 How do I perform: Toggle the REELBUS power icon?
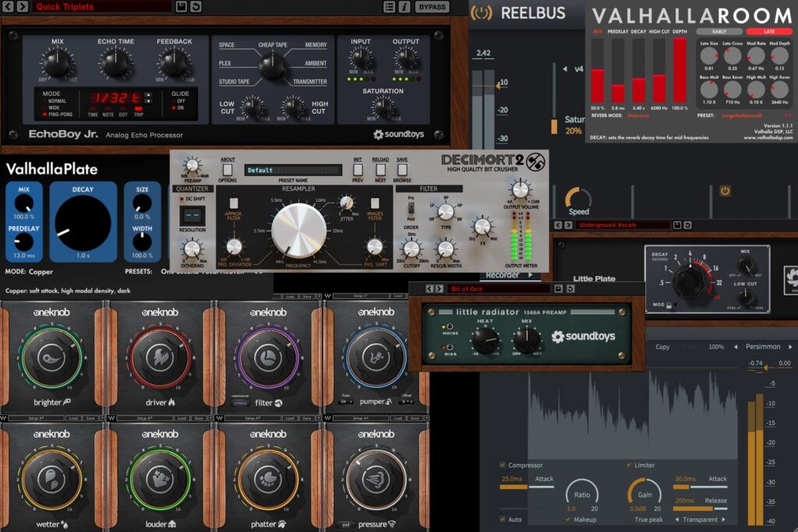[x=481, y=12]
